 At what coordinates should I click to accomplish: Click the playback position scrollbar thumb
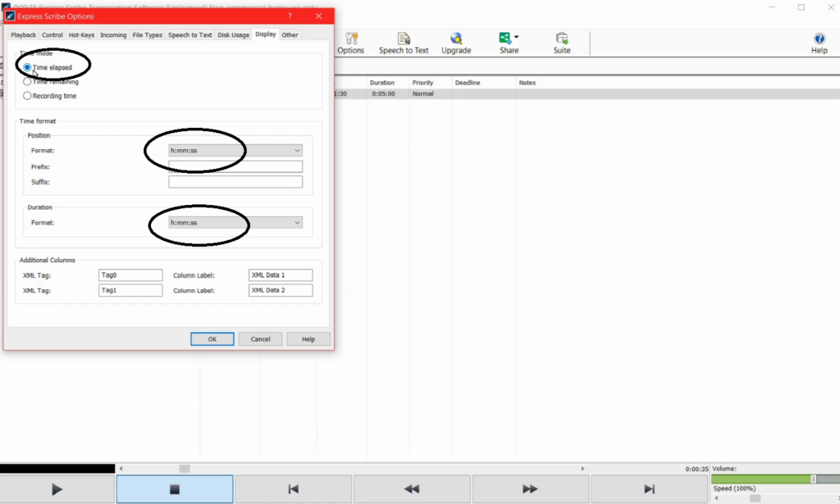click(x=185, y=469)
